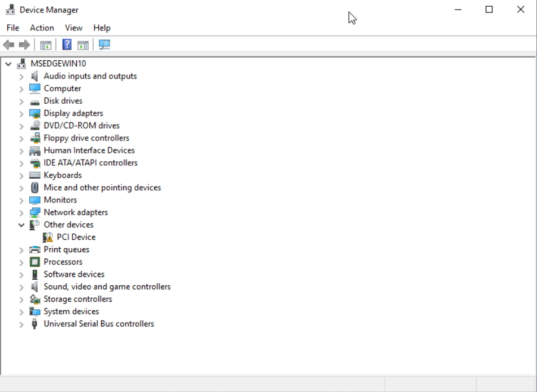
Task: Collapse the Other devices category
Action: click(x=21, y=225)
